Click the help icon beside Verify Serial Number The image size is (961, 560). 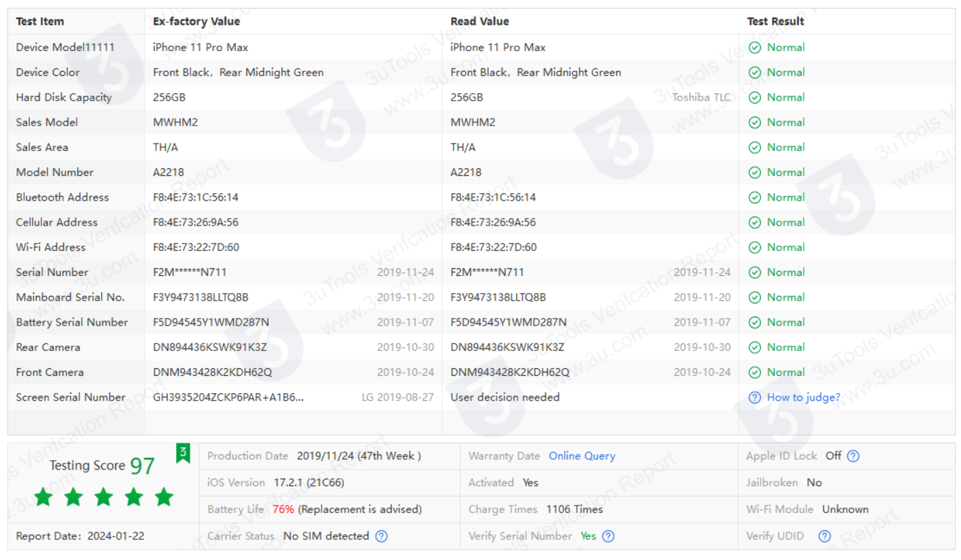point(608,536)
